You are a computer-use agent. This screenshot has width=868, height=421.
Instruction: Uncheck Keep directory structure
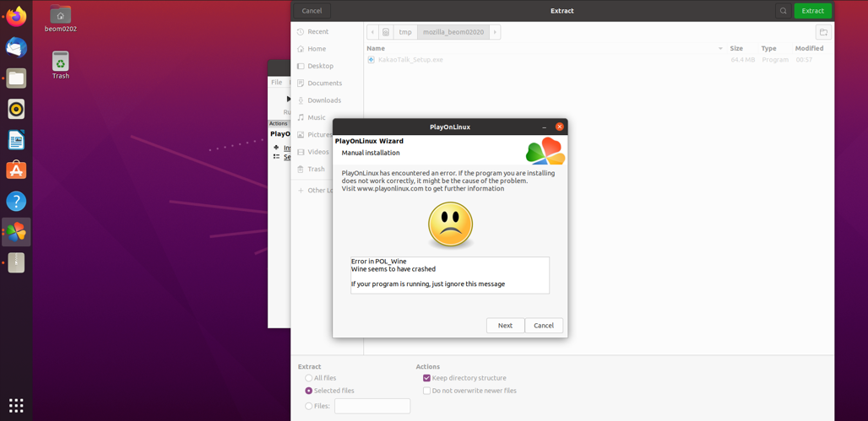pos(426,378)
